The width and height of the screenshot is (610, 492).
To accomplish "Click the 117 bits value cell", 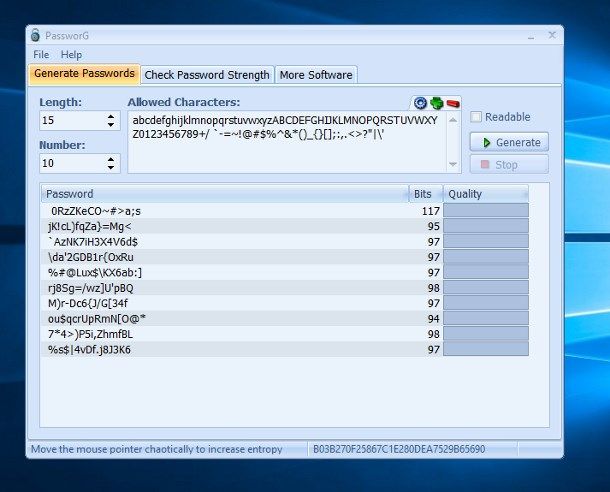I will [426, 211].
